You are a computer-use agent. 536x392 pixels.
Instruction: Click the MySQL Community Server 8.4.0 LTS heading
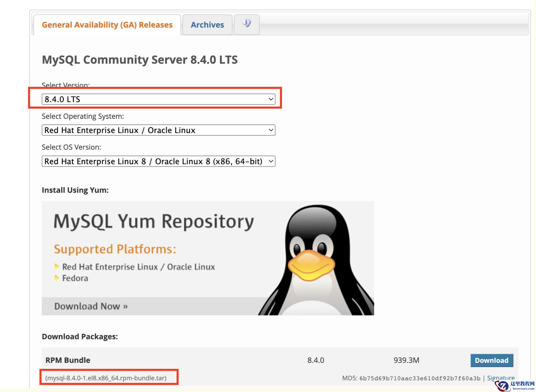[140, 60]
